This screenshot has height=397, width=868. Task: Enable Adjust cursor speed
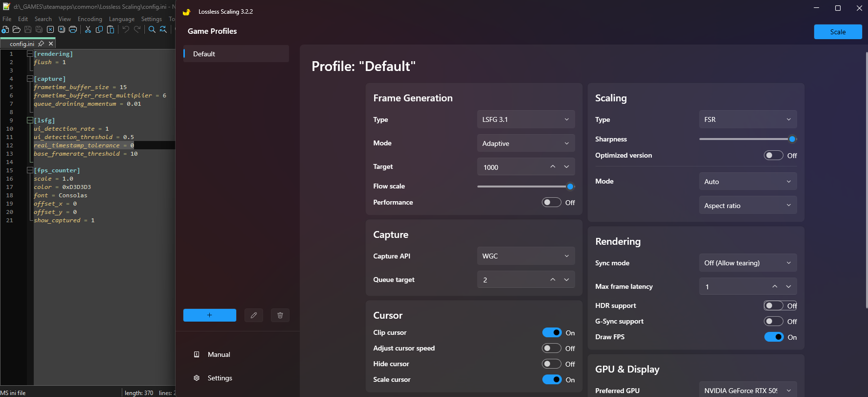click(x=552, y=349)
